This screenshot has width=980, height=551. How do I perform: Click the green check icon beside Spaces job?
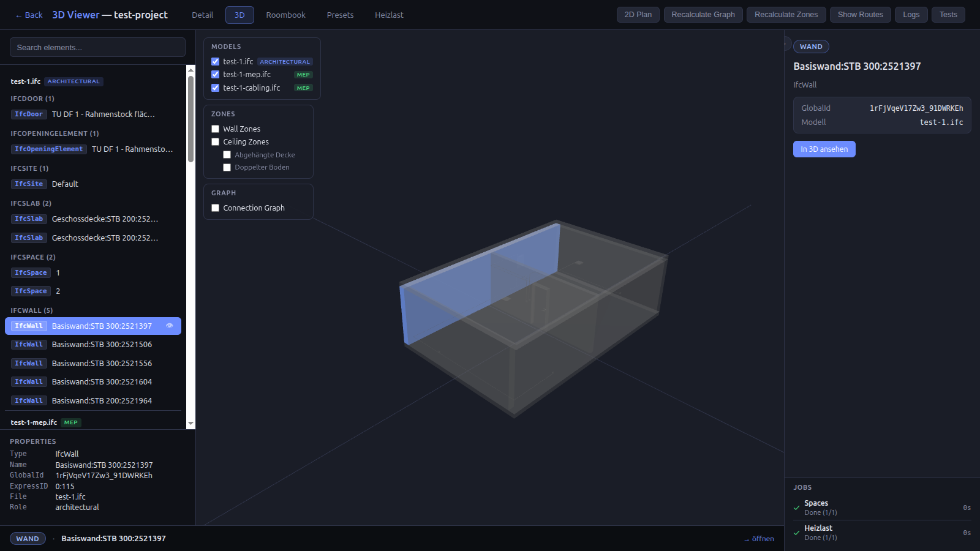pos(797,508)
